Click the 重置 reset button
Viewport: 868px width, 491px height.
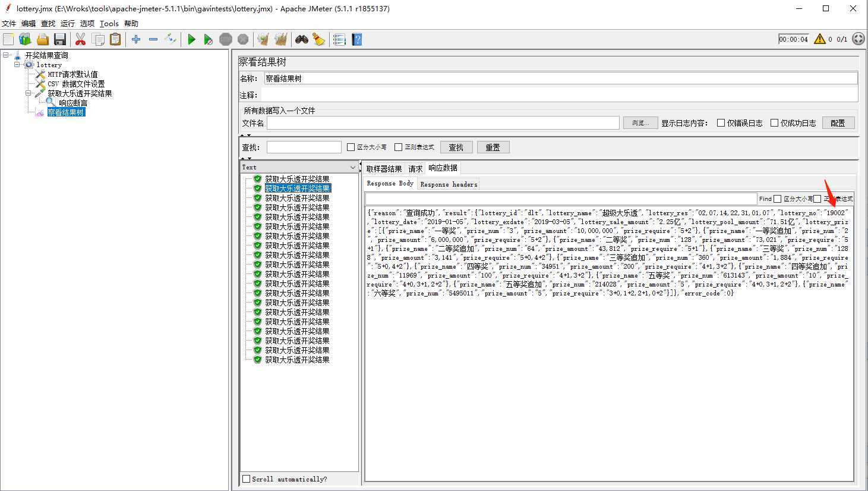493,147
